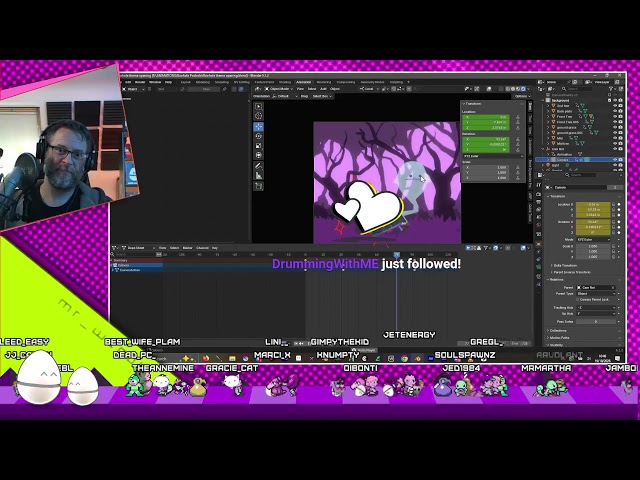The image size is (640, 480).
Task: Select the Rotate tool in viewport toolbar
Action: (258, 136)
